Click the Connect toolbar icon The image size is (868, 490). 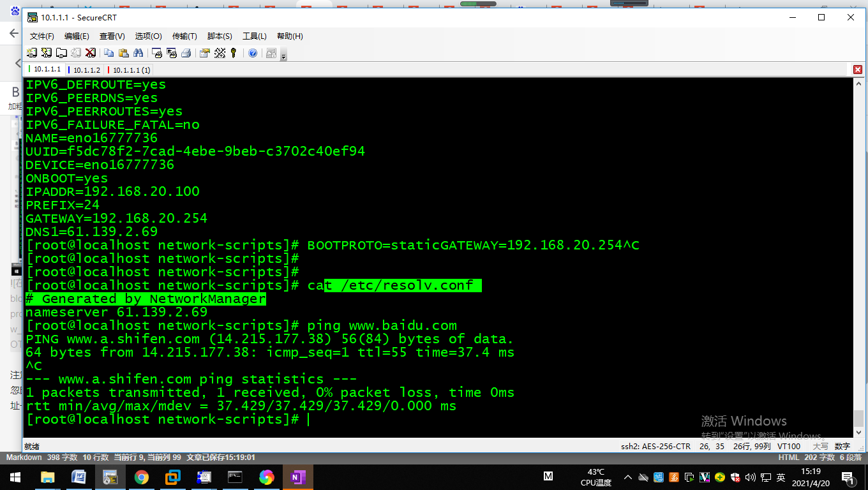pos(32,53)
